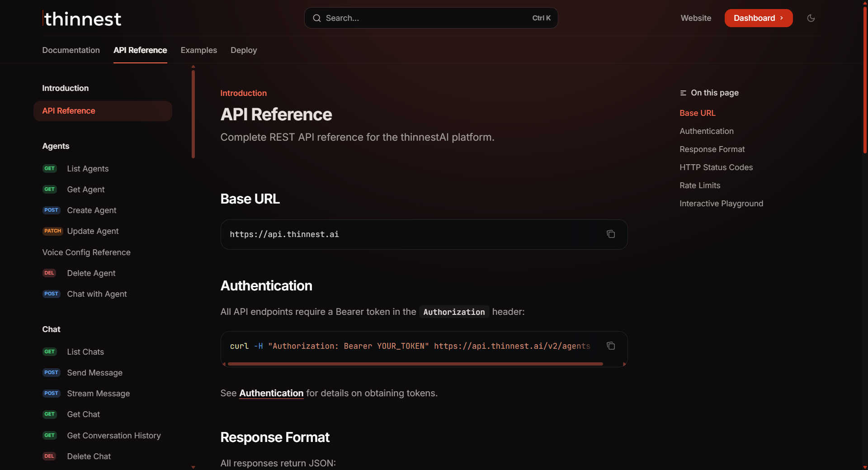Click the POST badge for Stream Message
The width and height of the screenshot is (868, 470).
pyautogui.click(x=52, y=393)
